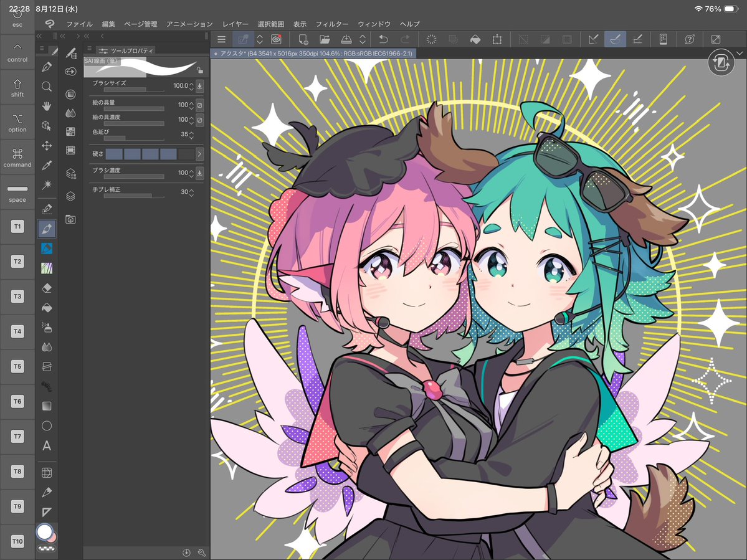The image size is (747, 560).
Task: Select the Ruler triangle tool
Action: 47,512
